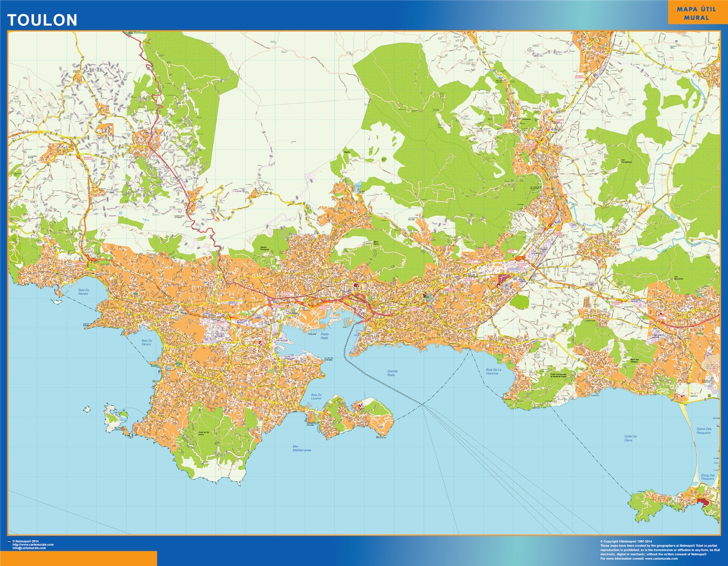The width and height of the screenshot is (728, 566).
Task: Select the MAPA ÚTIL MURAL label
Action: [x=695, y=14]
